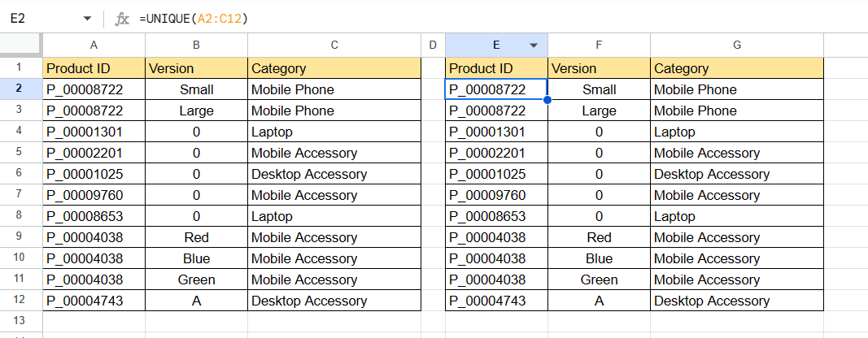The image size is (868, 338).
Task: Open column E header dropdown arrow
Action: tap(534, 45)
